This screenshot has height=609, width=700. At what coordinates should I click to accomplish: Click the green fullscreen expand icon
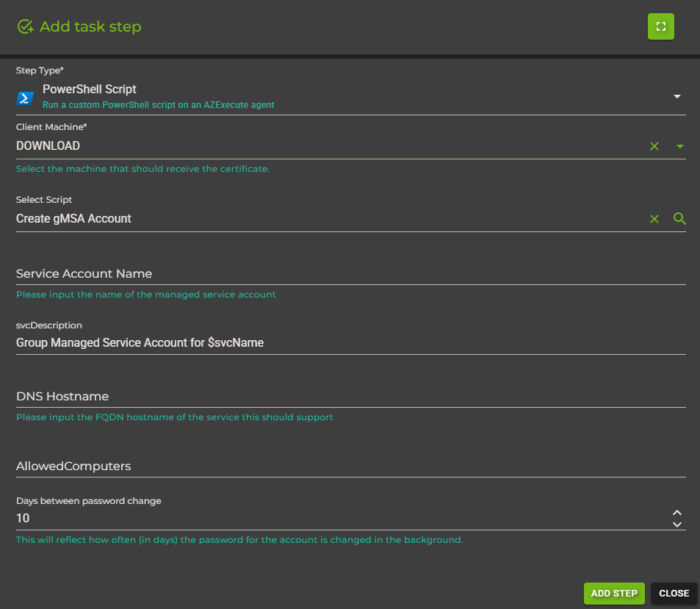tap(660, 26)
